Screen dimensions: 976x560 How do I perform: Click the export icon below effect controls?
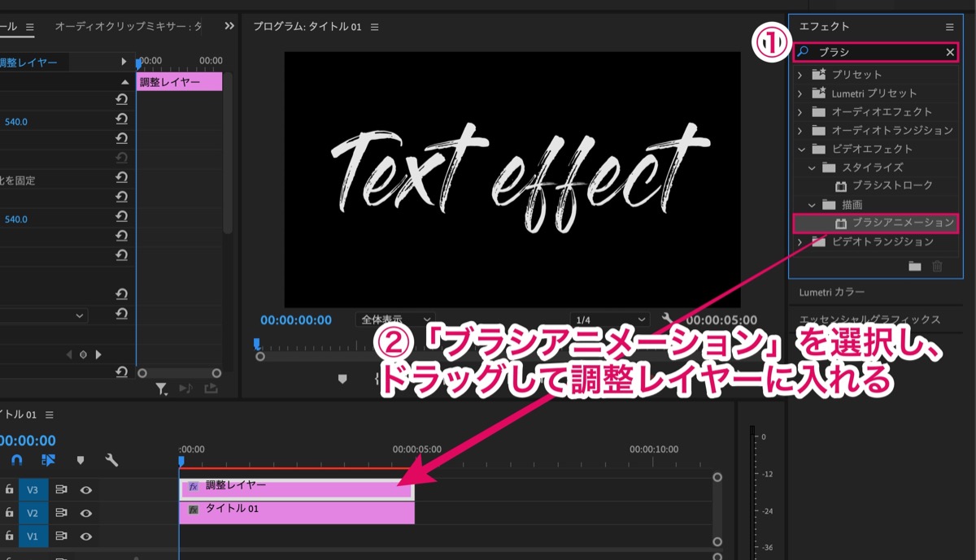pyautogui.click(x=211, y=389)
